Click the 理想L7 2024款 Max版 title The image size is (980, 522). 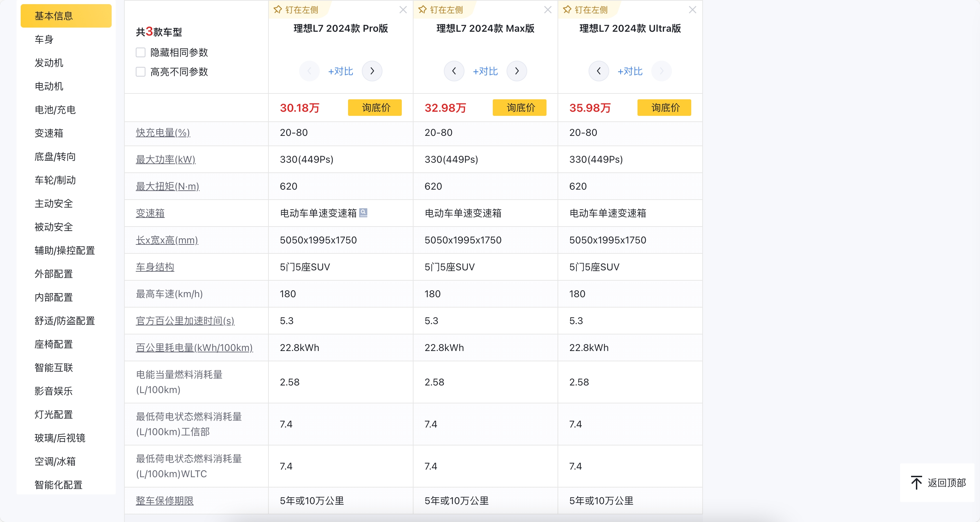[486, 29]
